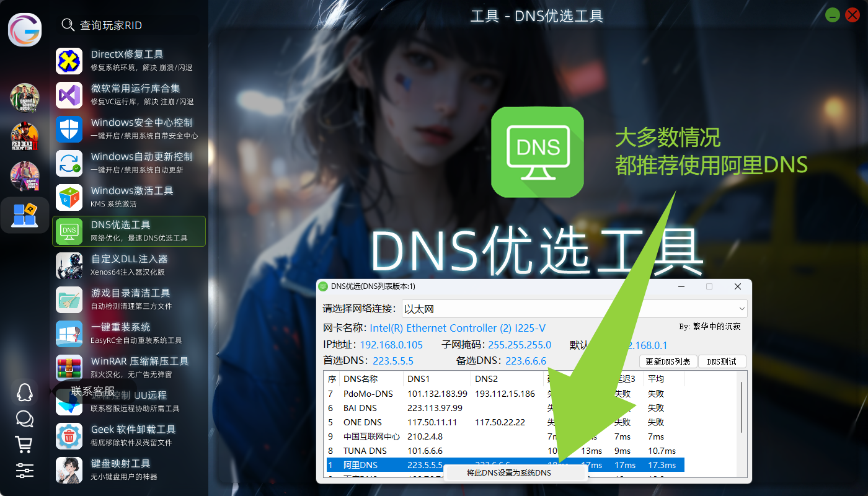
Task: Click the shopping cart icon
Action: pos(24,444)
